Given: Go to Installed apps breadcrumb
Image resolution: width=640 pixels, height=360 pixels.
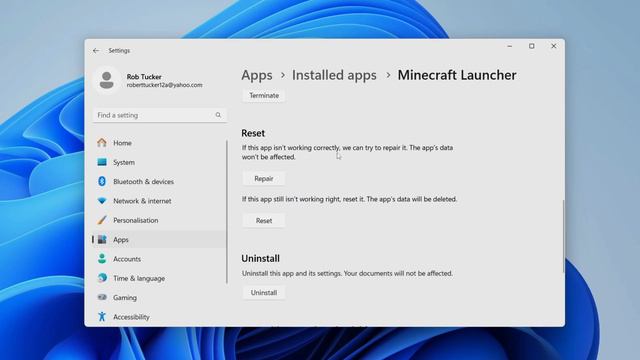Looking at the screenshot, I should (334, 75).
